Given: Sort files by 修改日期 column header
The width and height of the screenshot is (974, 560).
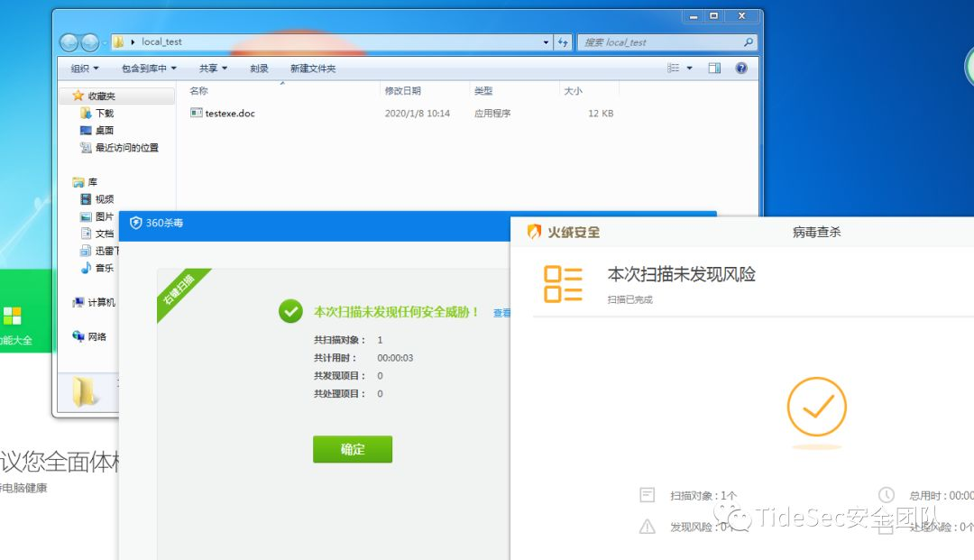Looking at the screenshot, I should [x=402, y=91].
